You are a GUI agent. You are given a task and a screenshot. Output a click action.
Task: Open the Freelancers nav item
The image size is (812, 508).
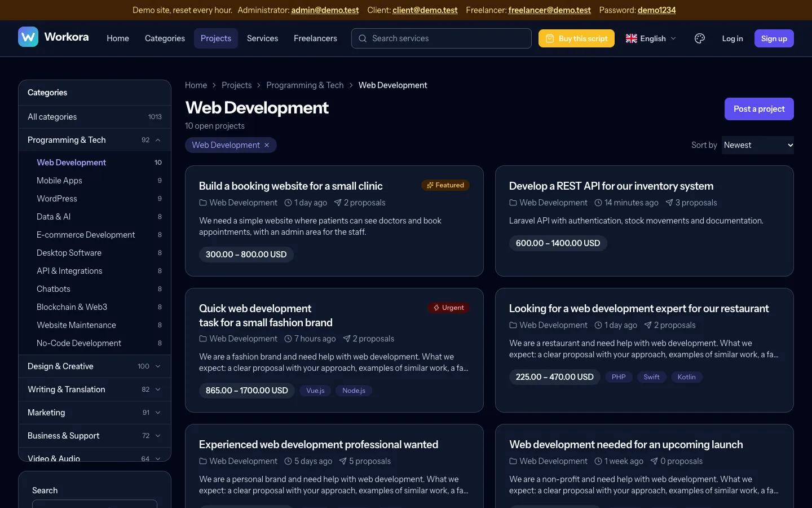[315, 38]
